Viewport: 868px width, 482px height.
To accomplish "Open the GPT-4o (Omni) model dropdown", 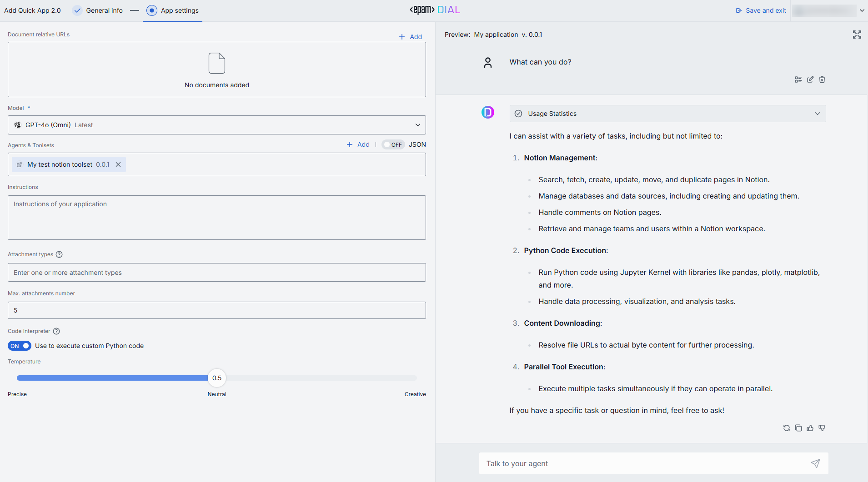I will coord(216,125).
